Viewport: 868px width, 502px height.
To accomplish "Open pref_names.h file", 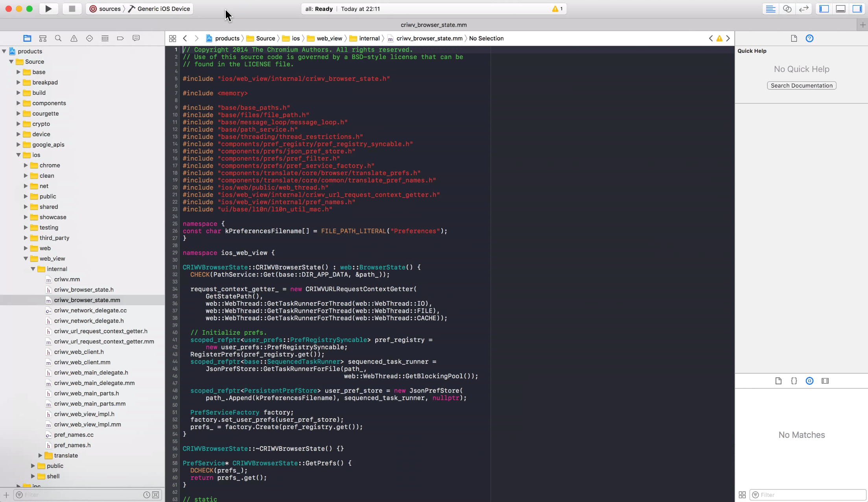I will point(72,445).
